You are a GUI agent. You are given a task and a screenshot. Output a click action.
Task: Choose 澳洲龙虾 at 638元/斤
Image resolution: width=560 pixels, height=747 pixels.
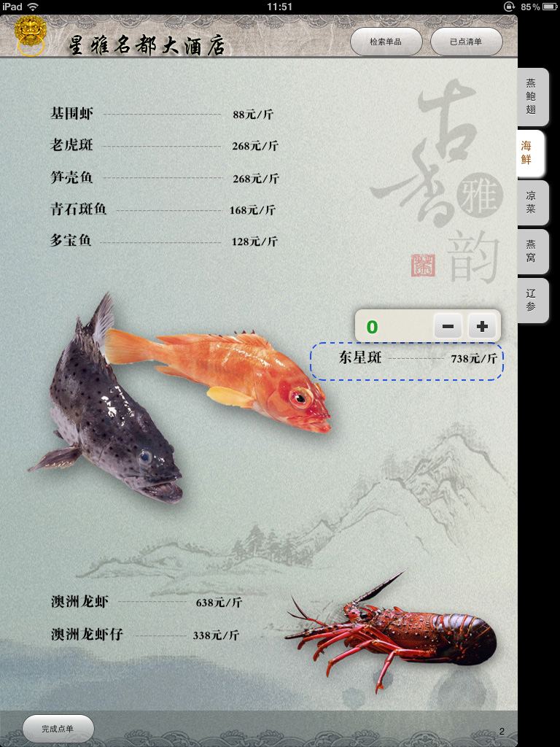click(146, 603)
